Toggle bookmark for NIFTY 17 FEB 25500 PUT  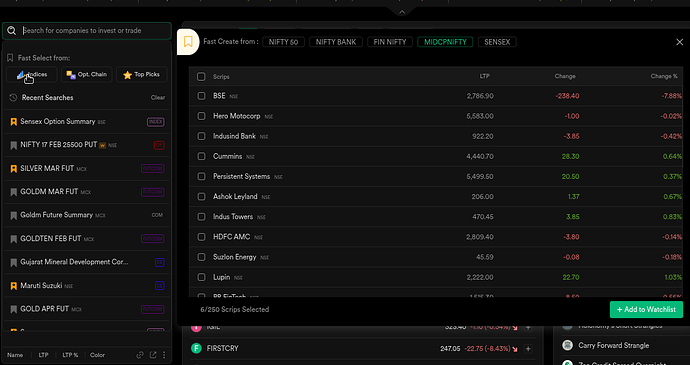click(x=14, y=145)
